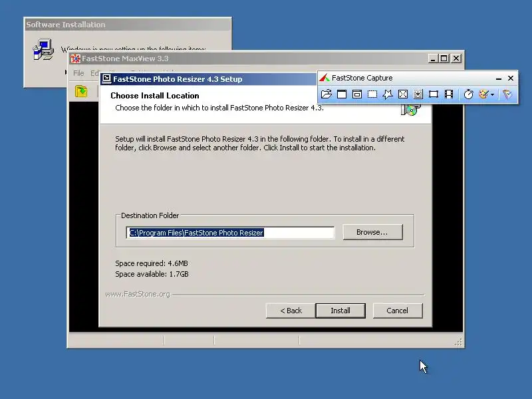Viewport: 532px width, 399px height.
Task: Select Capture Scrolling Window tool
Action: [x=418, y=94]
